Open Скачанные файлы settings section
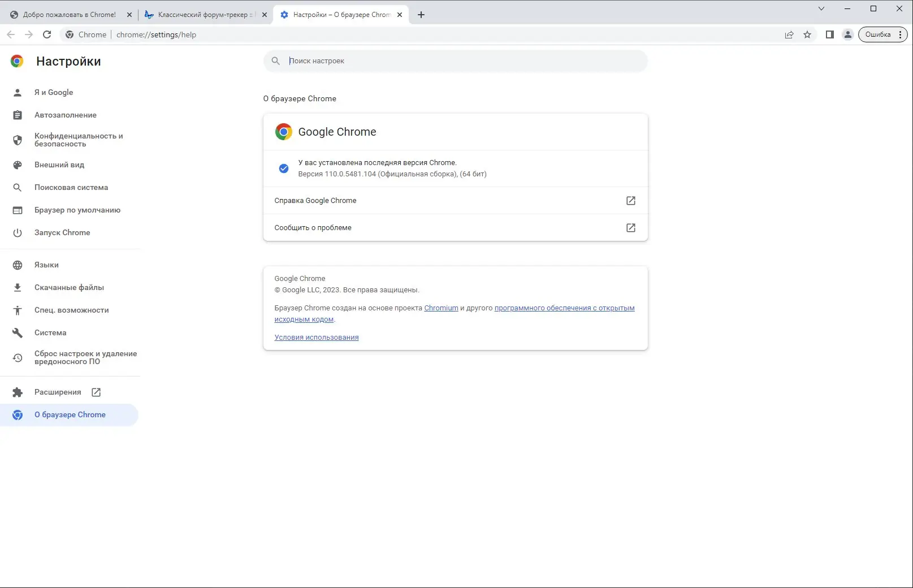Image resolution: width=913 pixels, height=588 pixels. click(x=69, y=288)
